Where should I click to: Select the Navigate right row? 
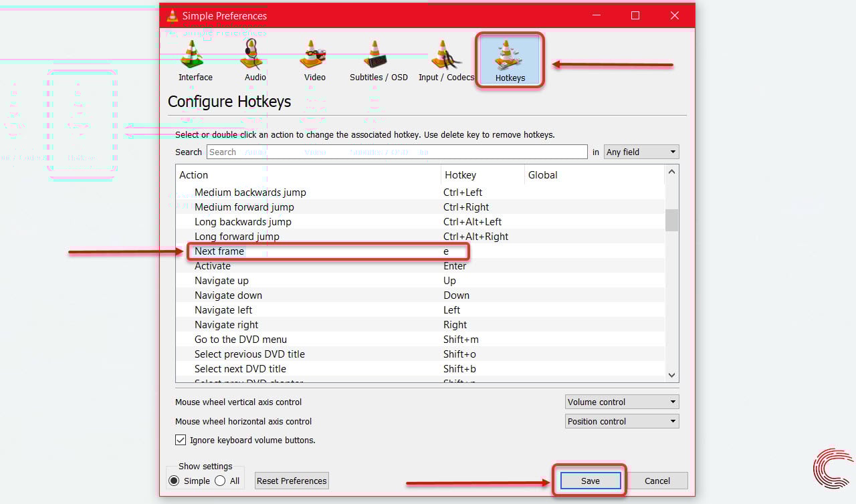(x=421, y=325)
